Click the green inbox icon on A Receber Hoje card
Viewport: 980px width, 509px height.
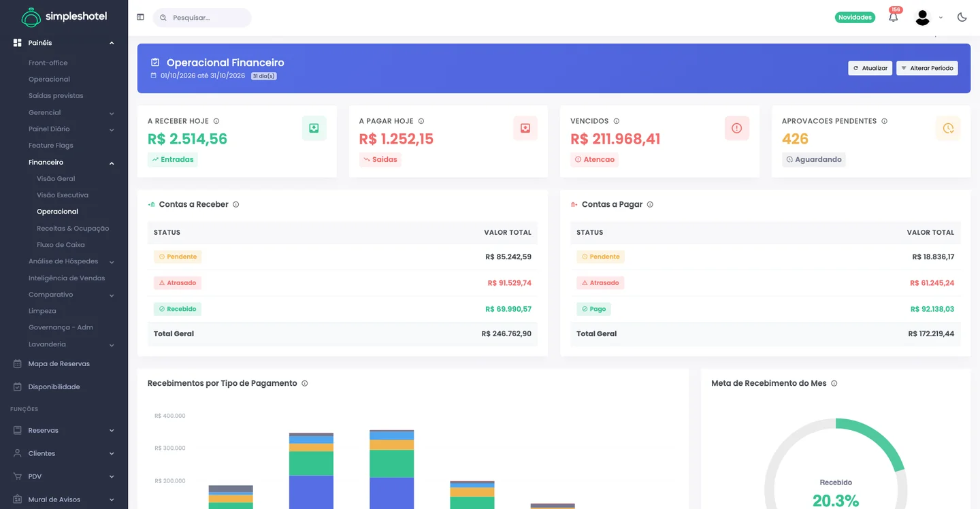coord(314,128)
